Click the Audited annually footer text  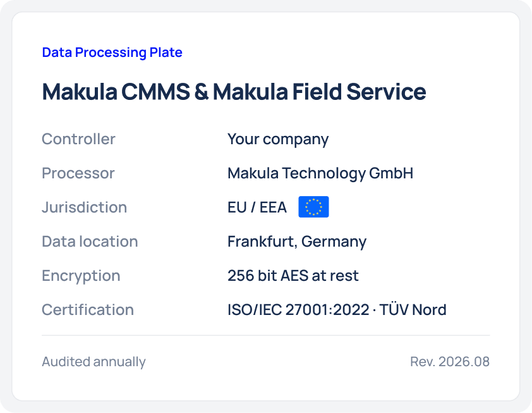coord(94,362)
